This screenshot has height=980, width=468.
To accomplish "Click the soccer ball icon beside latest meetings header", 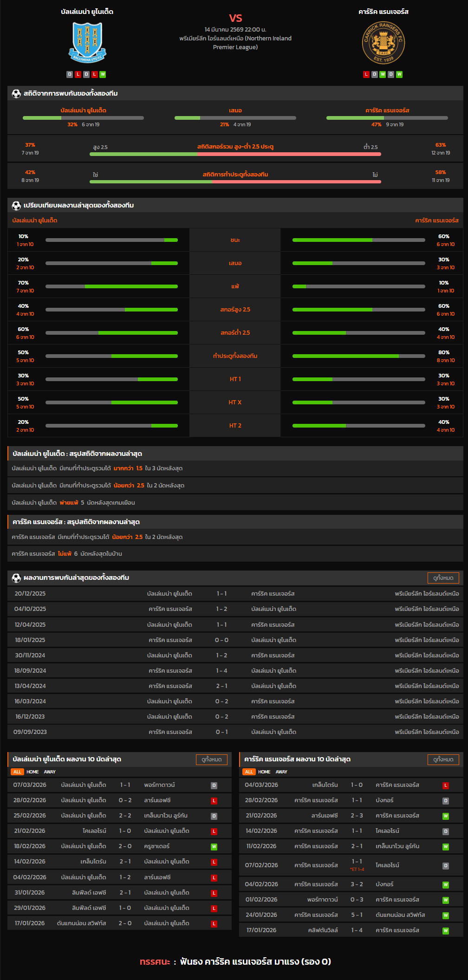I will (16, 578).
